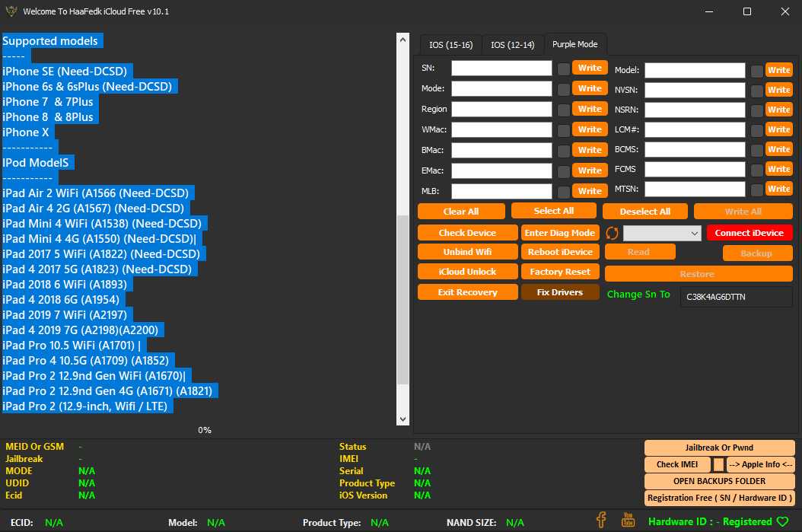Toggle the NSRN checkbox

[757, 110]
